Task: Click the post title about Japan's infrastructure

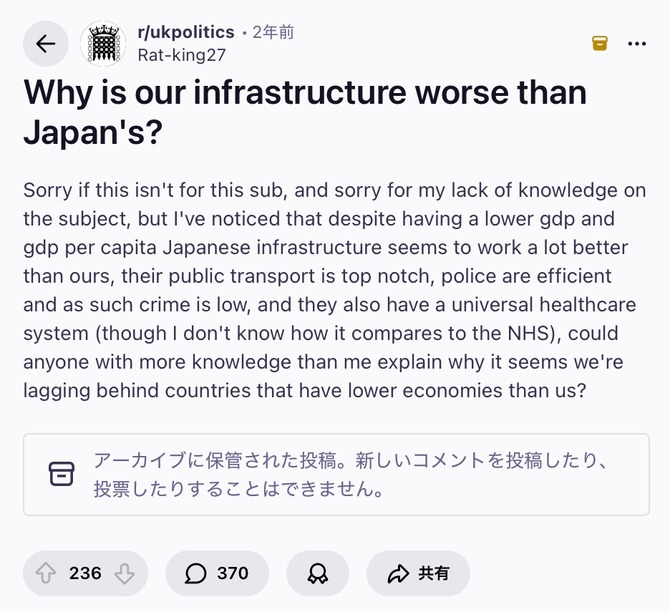Action: 304,112
